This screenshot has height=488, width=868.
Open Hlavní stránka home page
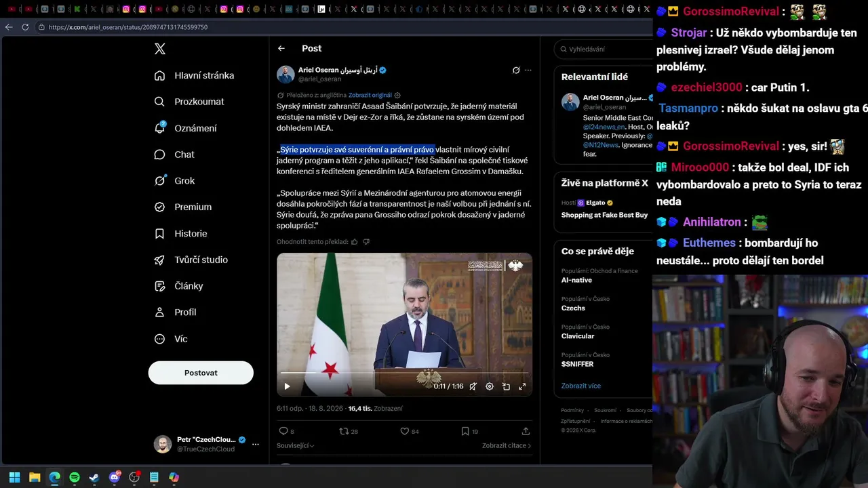(195, 75)
